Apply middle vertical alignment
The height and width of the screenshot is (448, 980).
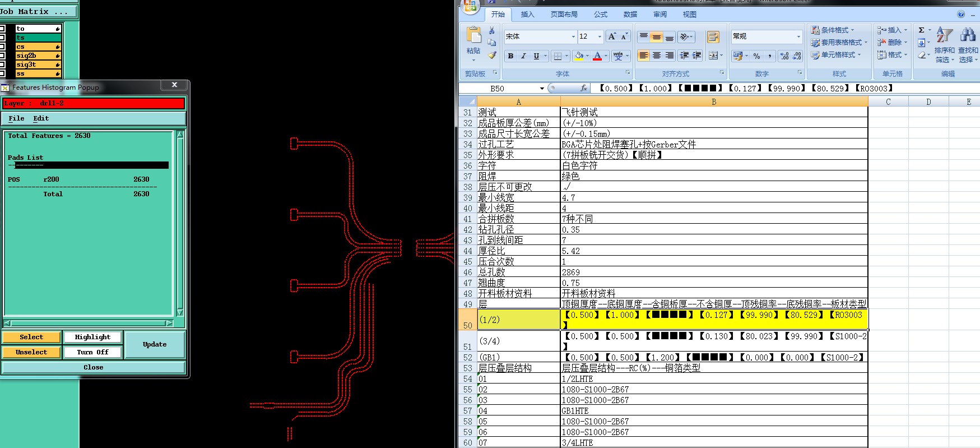pyautogui.click(x=656, y=37)
